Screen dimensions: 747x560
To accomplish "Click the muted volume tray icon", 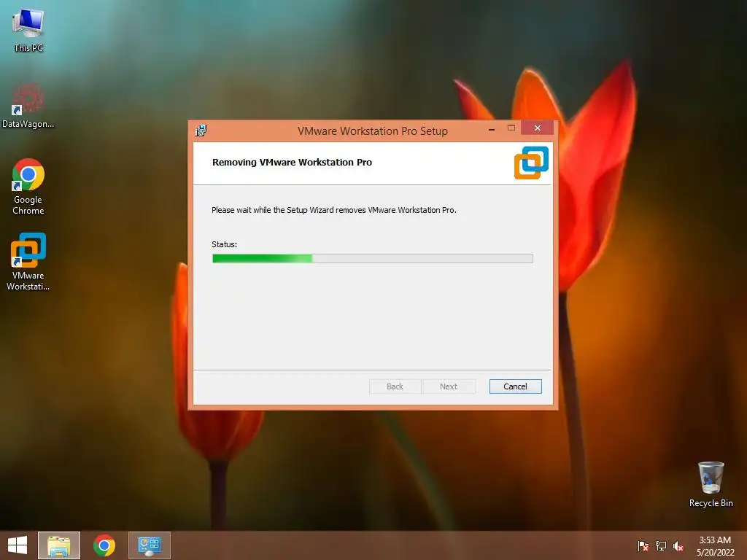I will coord(678,545).
